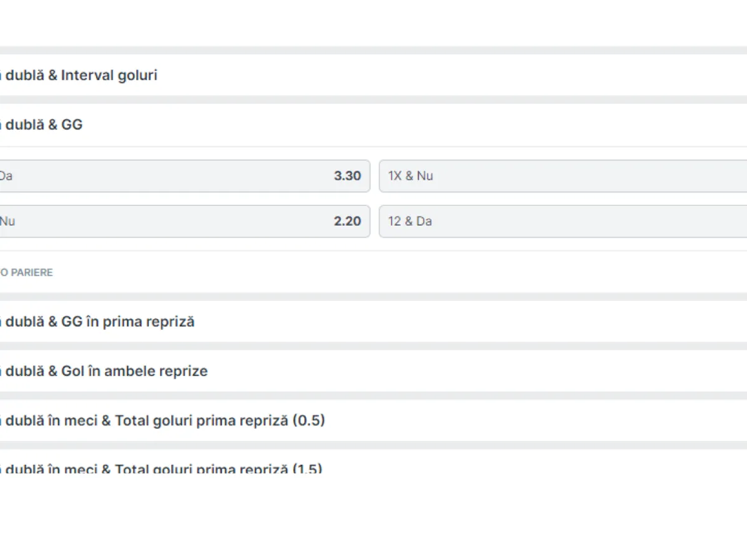Viewport: 747px width, 560px height.
Task: Click the 2.20 odds value
Action: coord(347,222)
